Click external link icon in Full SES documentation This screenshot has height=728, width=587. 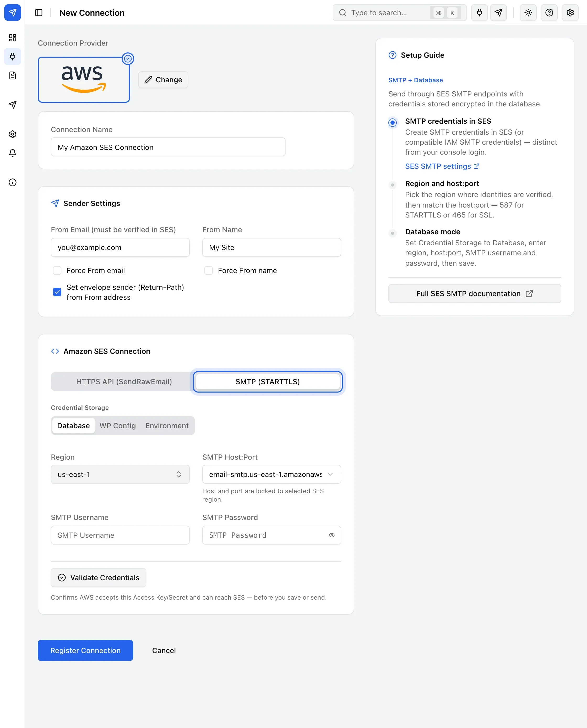[529, 294]
